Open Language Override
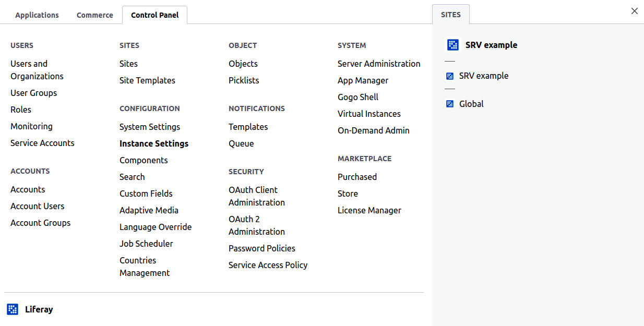This screenshot has width=644, height=326. click(x=156, y=227)
